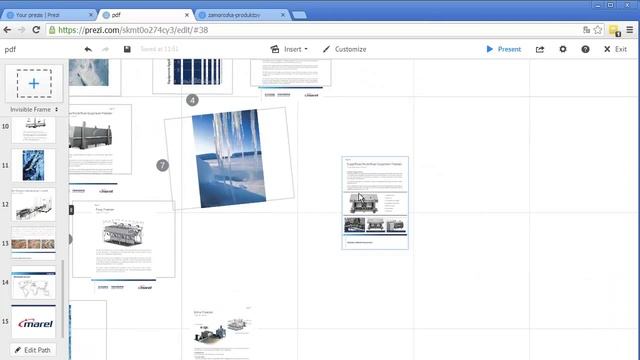640x360 pixels.
Task: Select path thumbnail 15 Marel logo
Action: click(x=33, y=322)
